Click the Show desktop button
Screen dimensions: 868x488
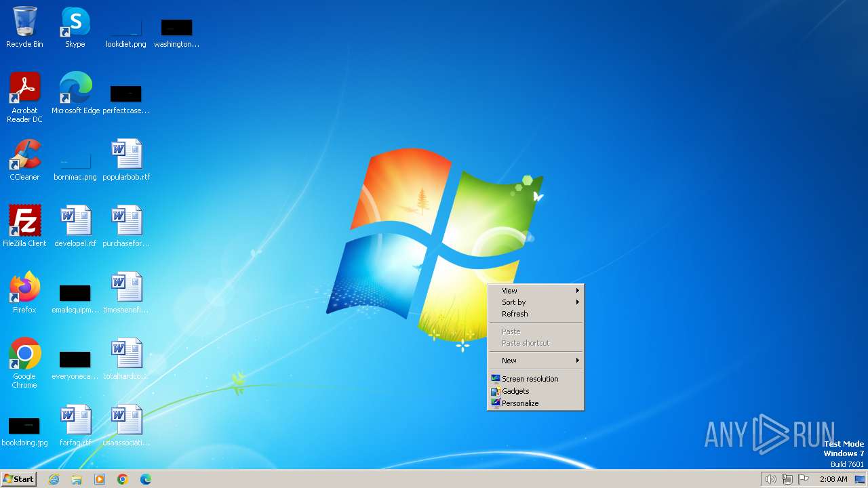click(x=860, y=479)
